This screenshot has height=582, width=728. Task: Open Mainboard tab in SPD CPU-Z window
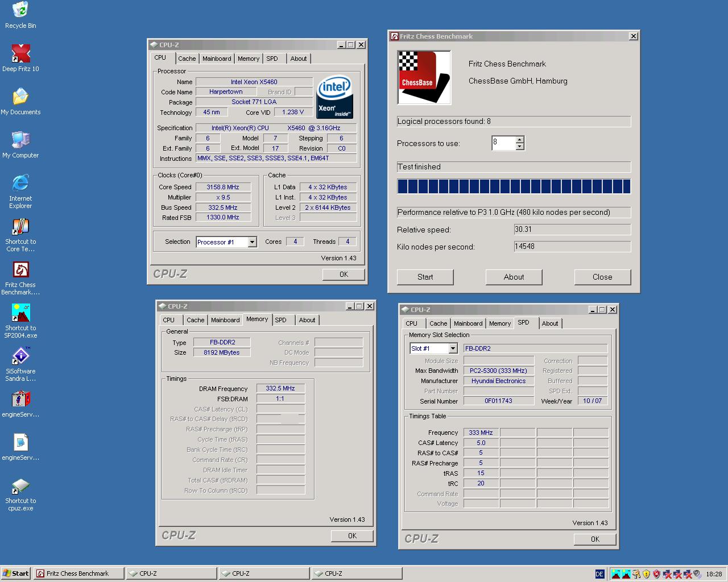(468, 323)
